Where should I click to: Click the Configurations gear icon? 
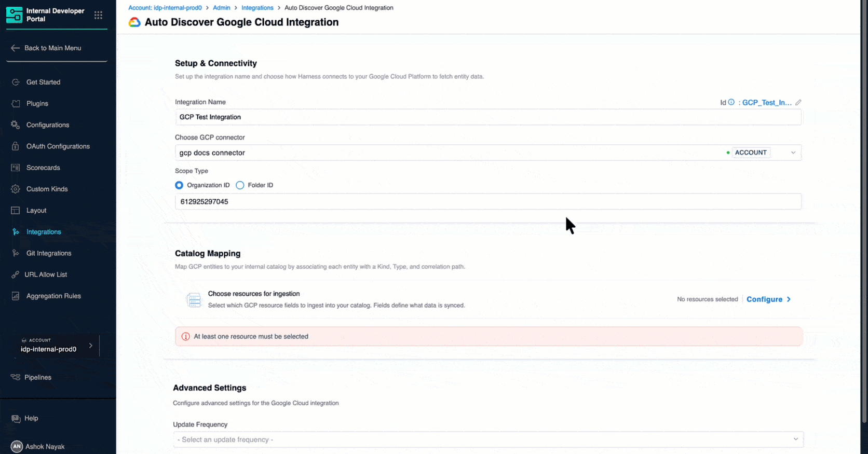[16, 125]
